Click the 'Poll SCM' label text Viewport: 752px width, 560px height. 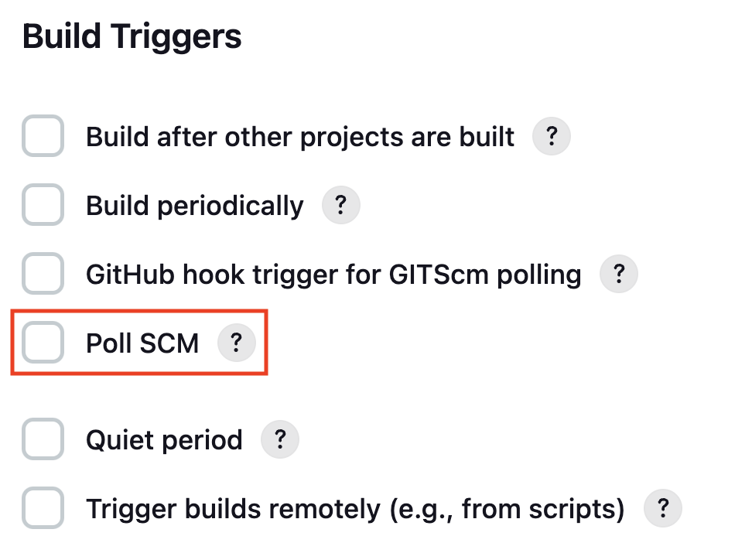142,343
